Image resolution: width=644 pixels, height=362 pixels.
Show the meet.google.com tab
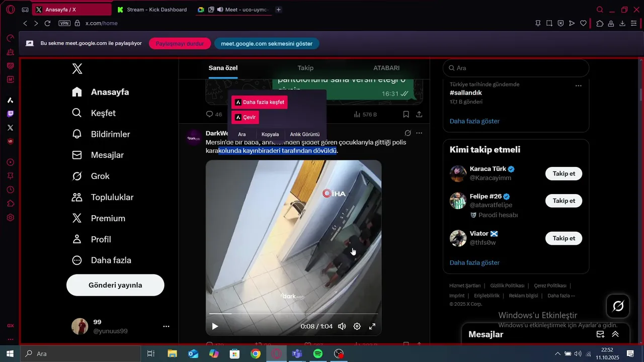point(267,44)
